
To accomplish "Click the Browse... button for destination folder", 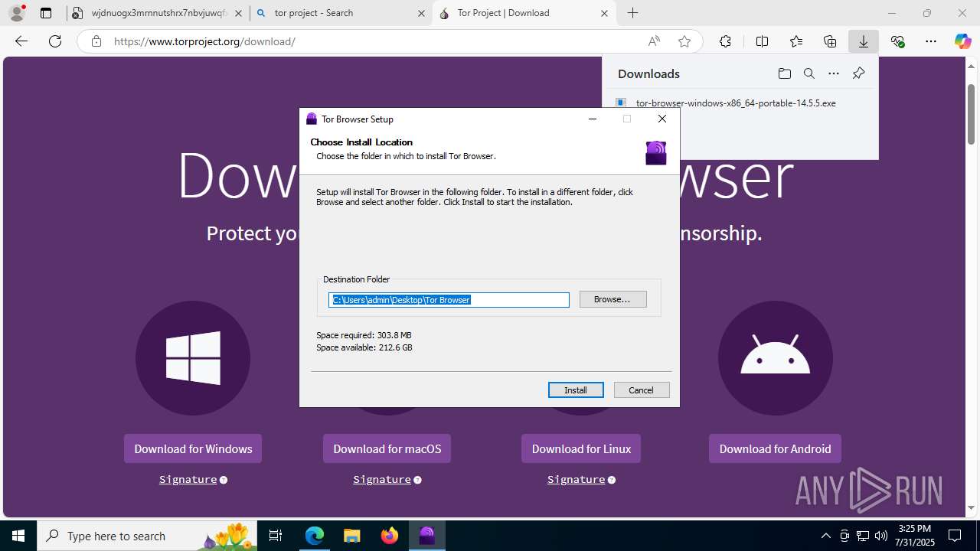I will tap(613, 299).
